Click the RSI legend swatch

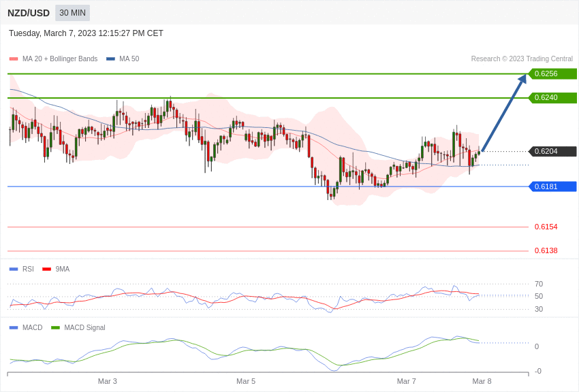click(14, 269)
